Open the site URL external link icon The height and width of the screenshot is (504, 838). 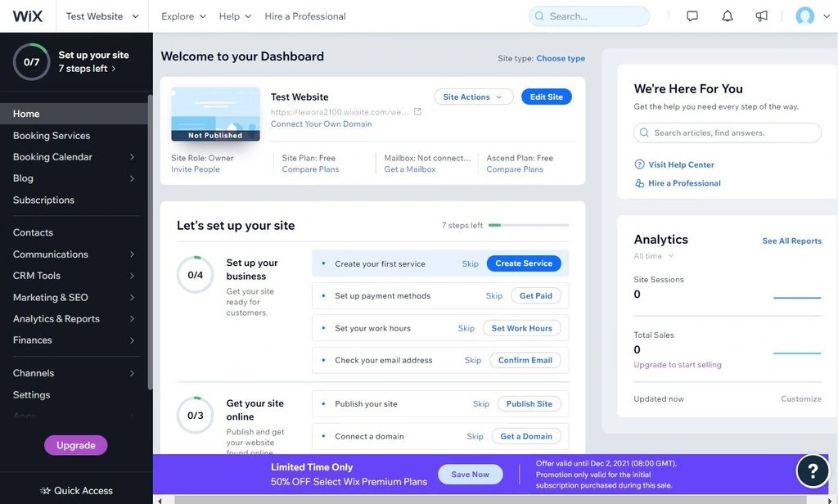pyautogui.click(x=417, y=112)
